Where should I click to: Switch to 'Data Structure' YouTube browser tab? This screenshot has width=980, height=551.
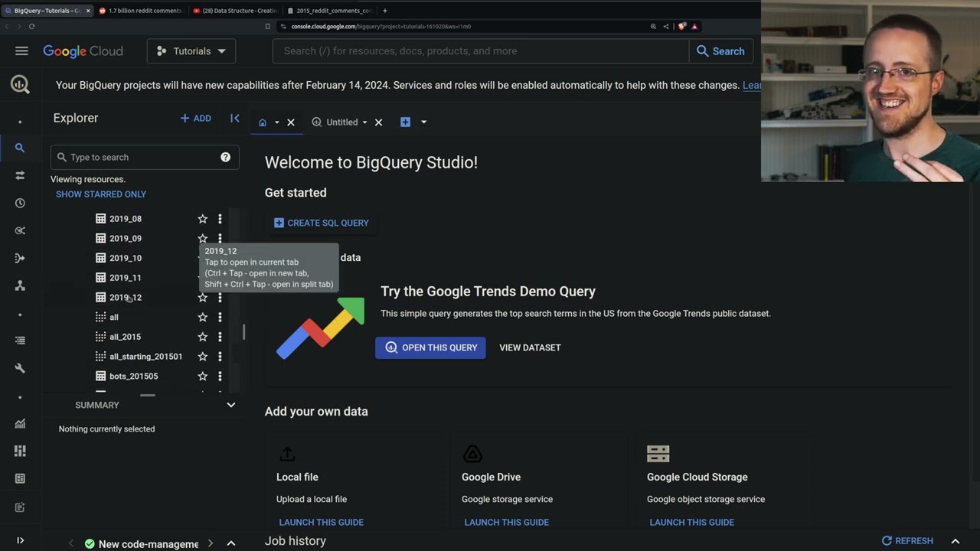pos(235,11)
